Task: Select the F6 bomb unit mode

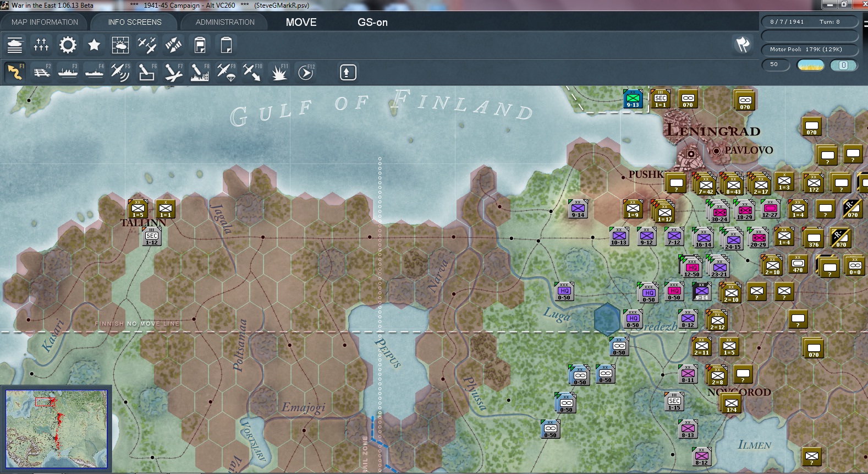Action: pyautogui.click(x=147, y=72)
